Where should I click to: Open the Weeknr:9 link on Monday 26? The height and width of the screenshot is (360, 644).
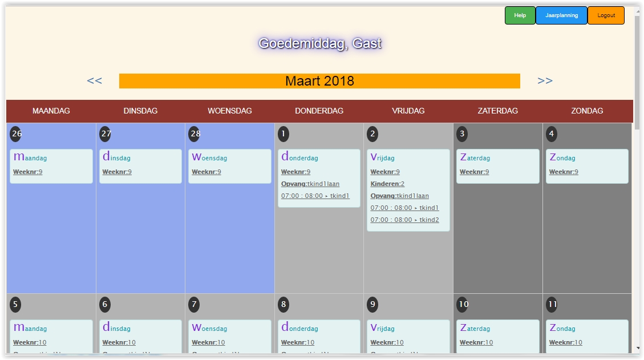pyautogui.click(x=27, y=172)
